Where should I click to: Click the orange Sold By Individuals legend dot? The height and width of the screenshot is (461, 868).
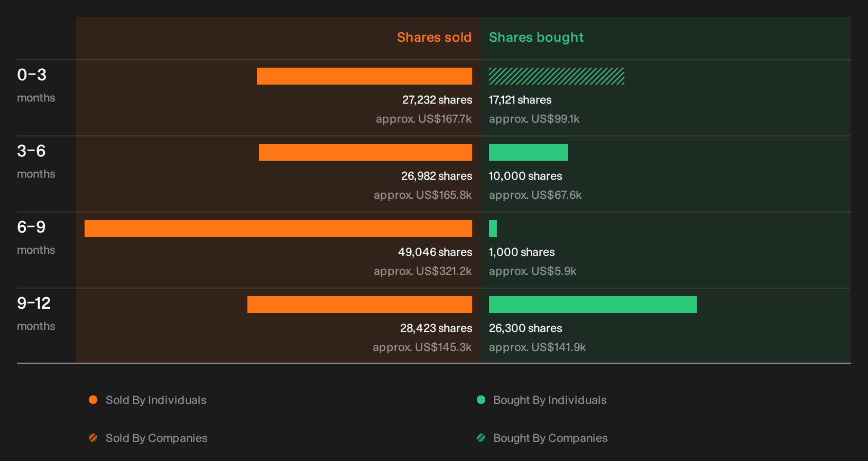93,400
